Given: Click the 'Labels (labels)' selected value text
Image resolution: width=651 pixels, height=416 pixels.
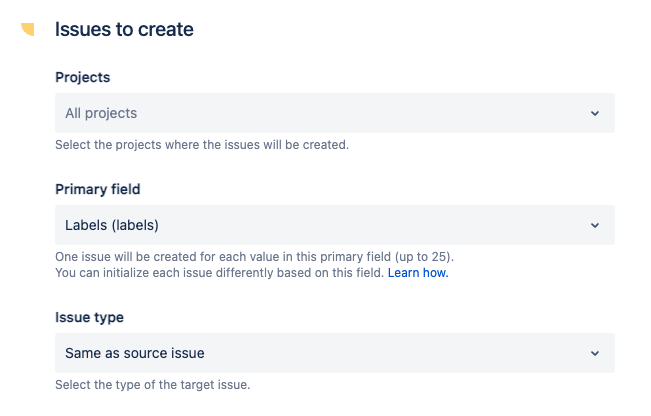Looking at the screenshot, I should pyautogui.click(x=112, y=225).
